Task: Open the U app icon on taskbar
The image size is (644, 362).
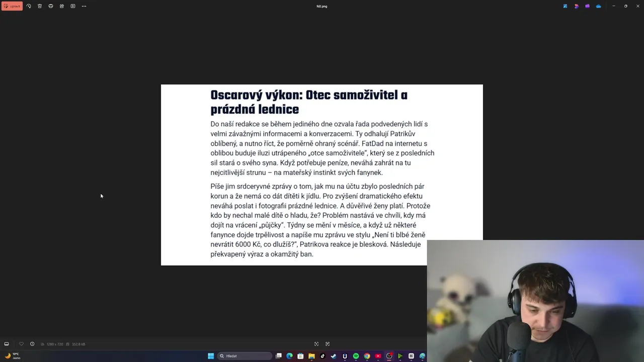Action: click(345, 356)
